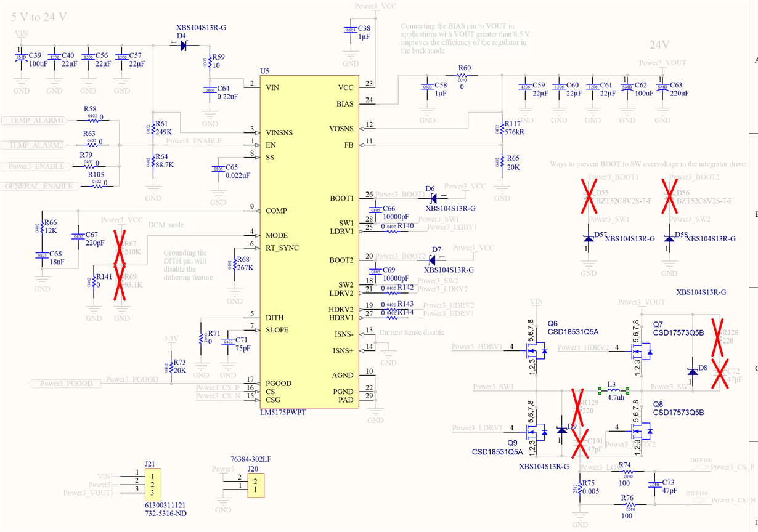The image size is (758, 532).
Task: Select the R66 12K resistor
Action: tap(41, 228)
